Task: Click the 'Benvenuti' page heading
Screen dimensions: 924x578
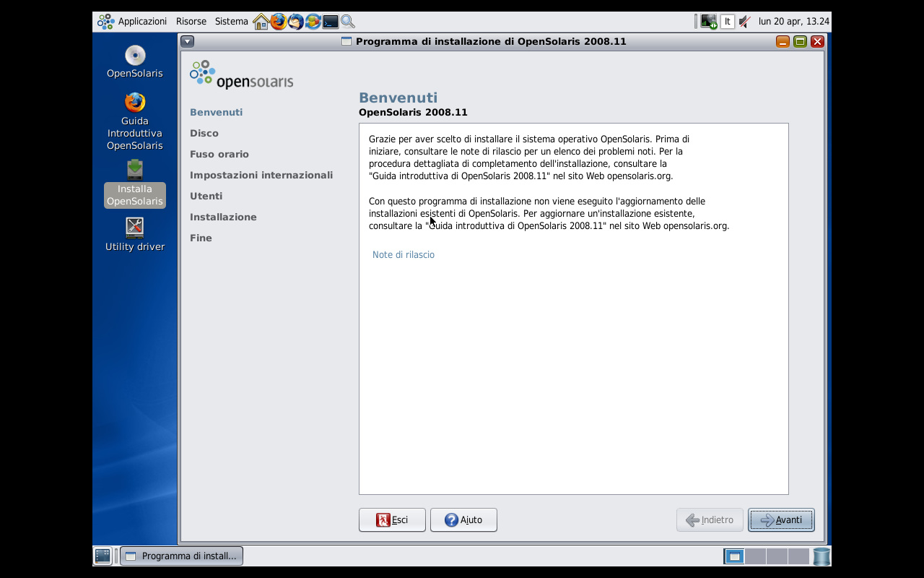Action: click(x=398, y=98)
